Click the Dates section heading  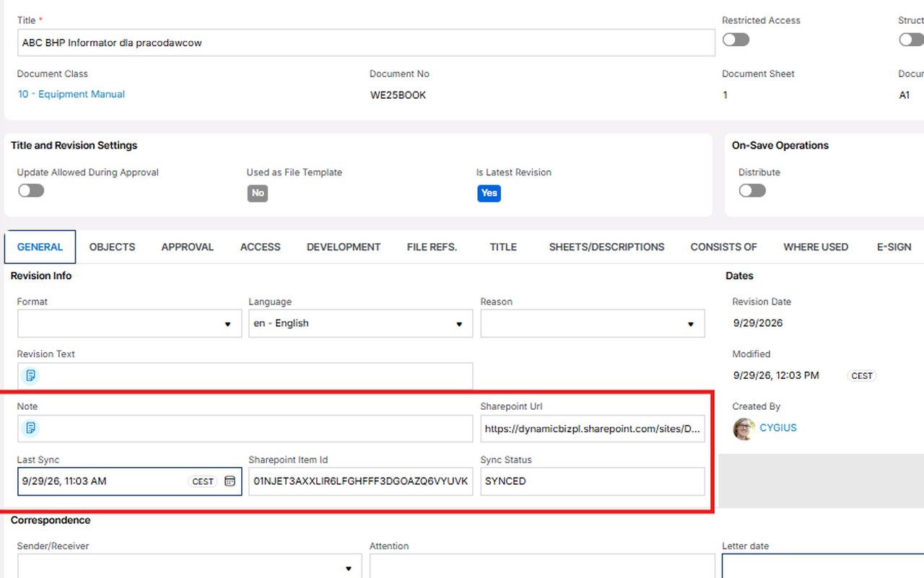[x=739, y=276]
